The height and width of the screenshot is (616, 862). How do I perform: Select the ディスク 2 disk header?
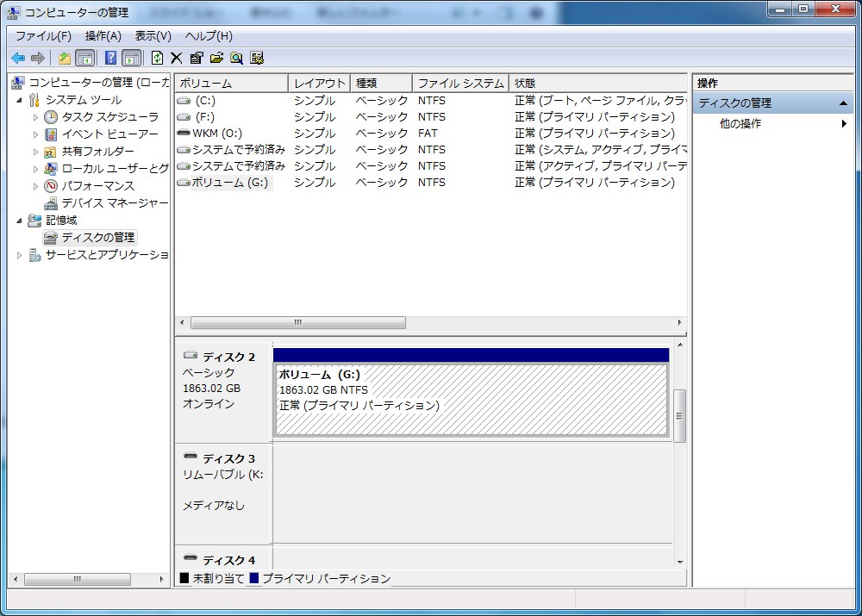[223, 391]
